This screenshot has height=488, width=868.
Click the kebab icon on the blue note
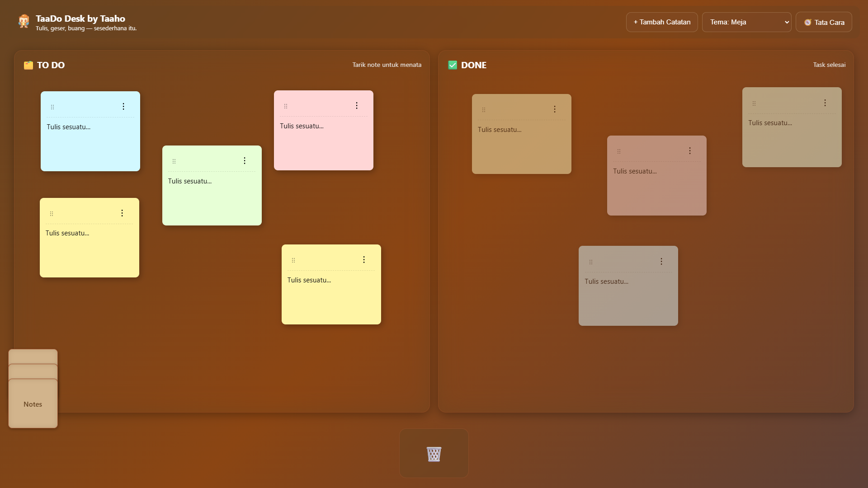[123, 107]
